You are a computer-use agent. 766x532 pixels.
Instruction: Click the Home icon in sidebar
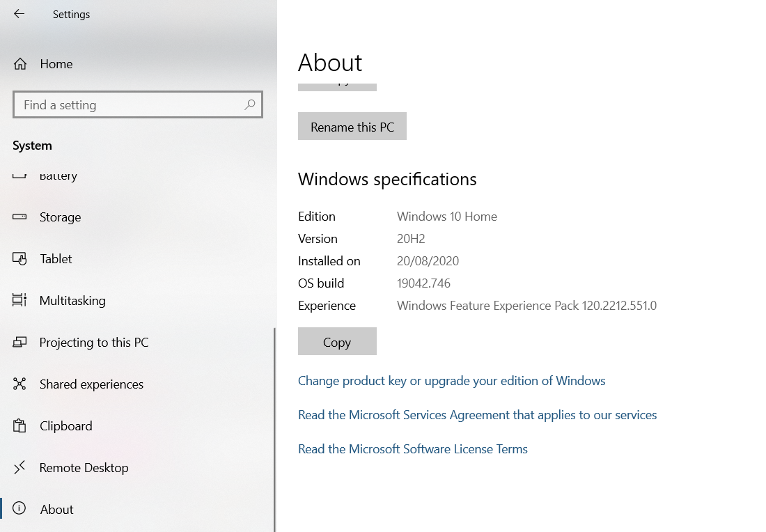[x=19, y=63]
